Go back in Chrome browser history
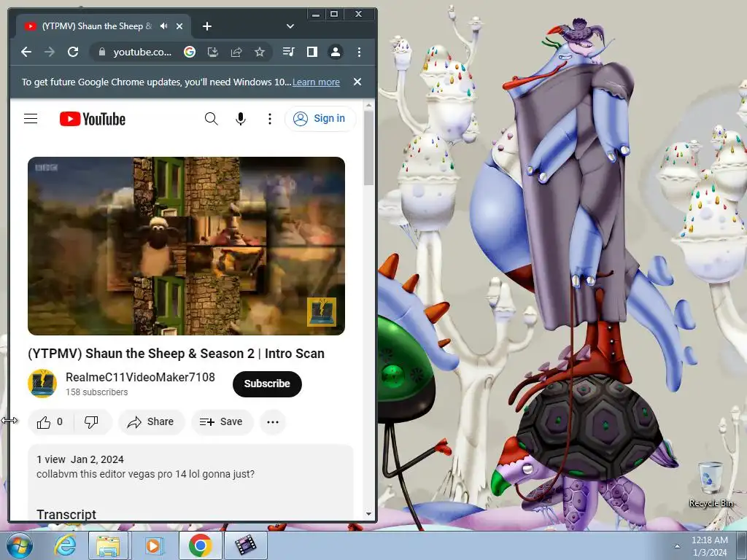Screen dimensions: 747x560 (26, 52)
